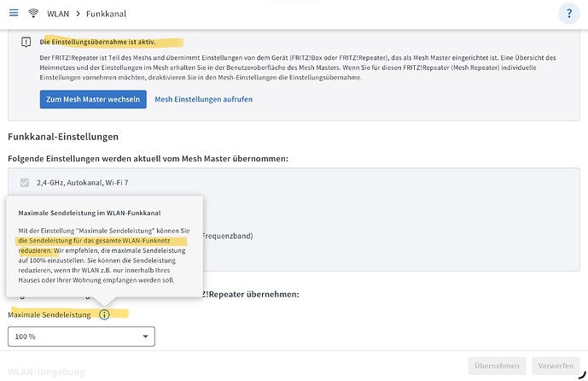Image resolution: width=588 pixels, height=381 pixels.
Task: Click the Maximale Sendeleistung field label
Action: click(49, 315)
